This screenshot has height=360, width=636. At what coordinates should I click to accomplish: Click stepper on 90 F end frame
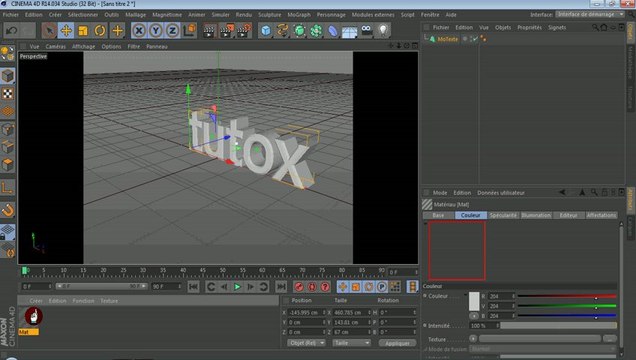(x=180, y=286)
